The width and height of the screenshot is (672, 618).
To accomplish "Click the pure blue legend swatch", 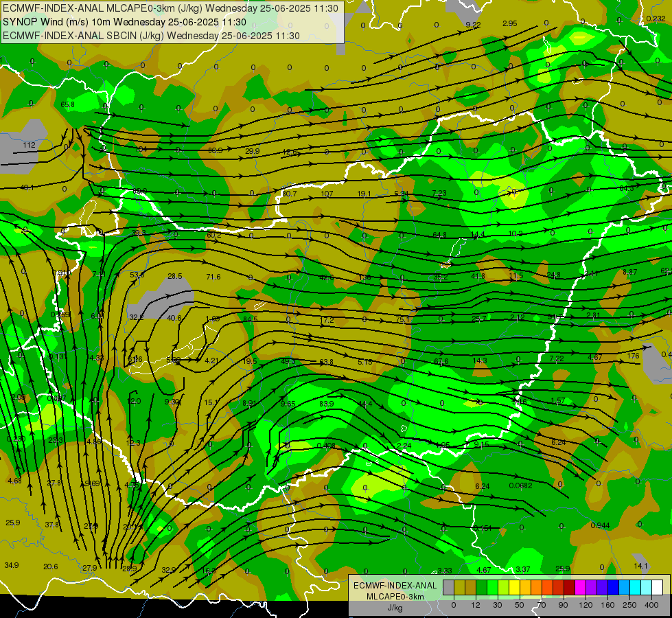I will click(614, 587).
